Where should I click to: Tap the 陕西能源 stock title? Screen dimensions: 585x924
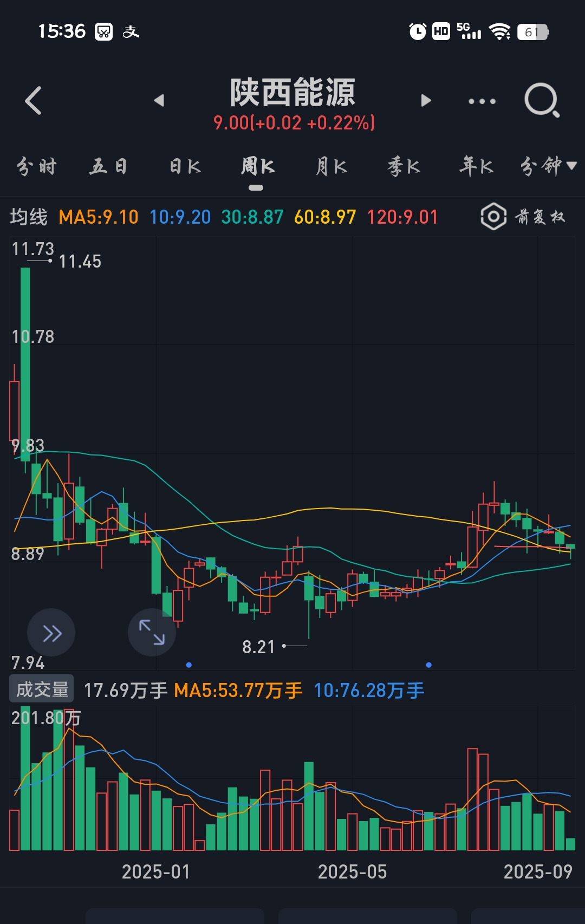(293, 93)
